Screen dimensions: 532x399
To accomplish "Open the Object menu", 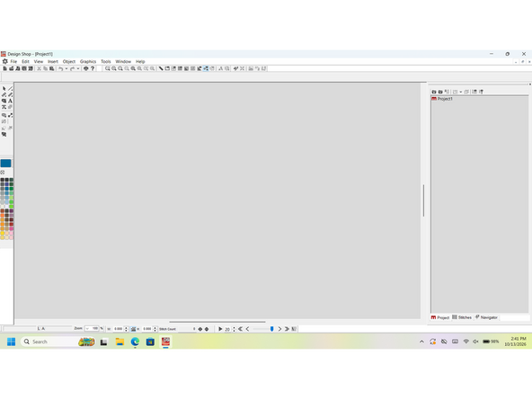I will pos(69,61).
